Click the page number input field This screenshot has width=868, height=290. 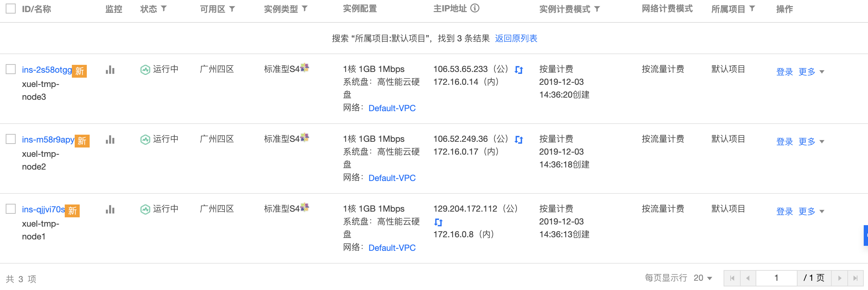(776, 278)
